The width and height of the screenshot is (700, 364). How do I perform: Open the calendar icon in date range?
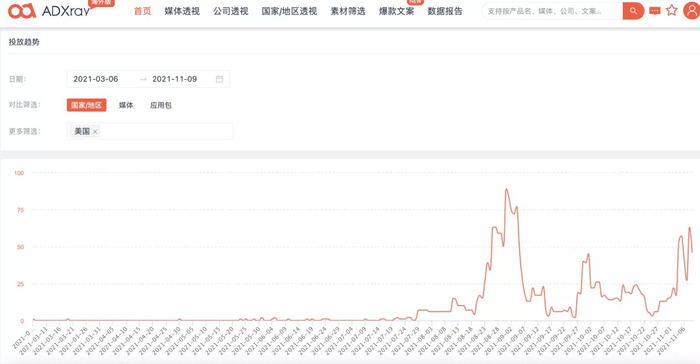[x=220, y=79]
